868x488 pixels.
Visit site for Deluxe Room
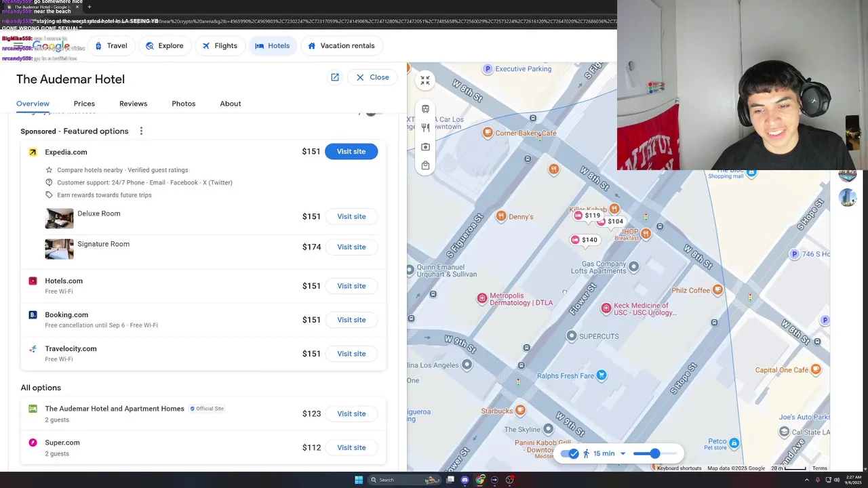[351, 216]
